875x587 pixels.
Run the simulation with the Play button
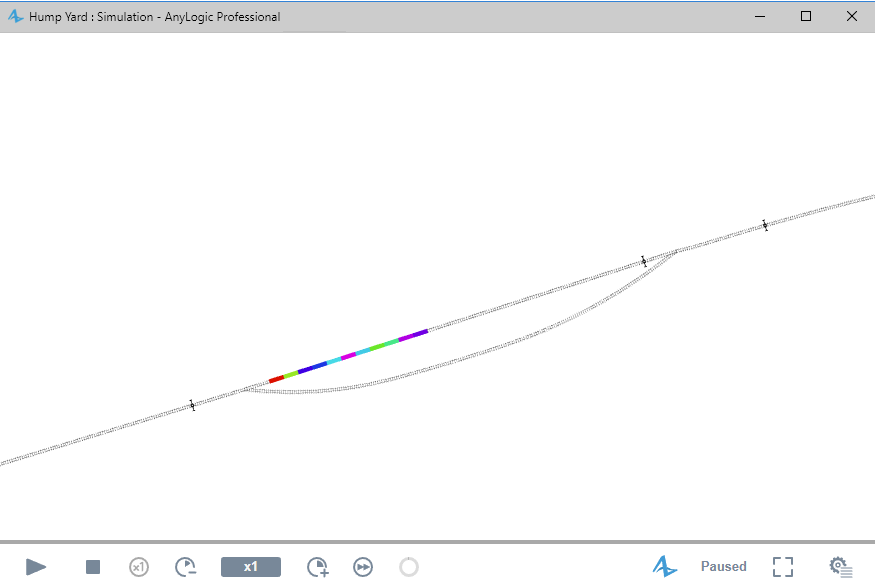coord(36,567)
